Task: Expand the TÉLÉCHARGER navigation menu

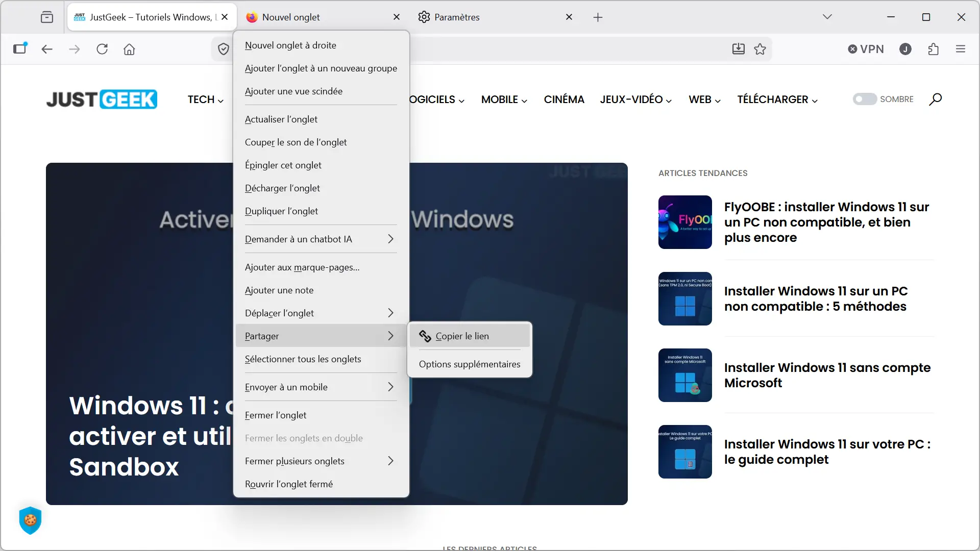Action: (777, 99)
